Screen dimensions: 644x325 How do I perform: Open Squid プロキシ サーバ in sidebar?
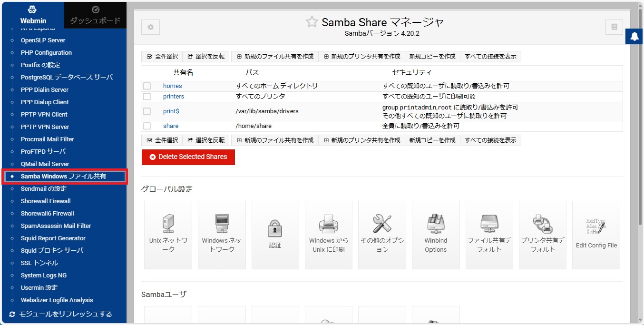[x=52, y=251]
